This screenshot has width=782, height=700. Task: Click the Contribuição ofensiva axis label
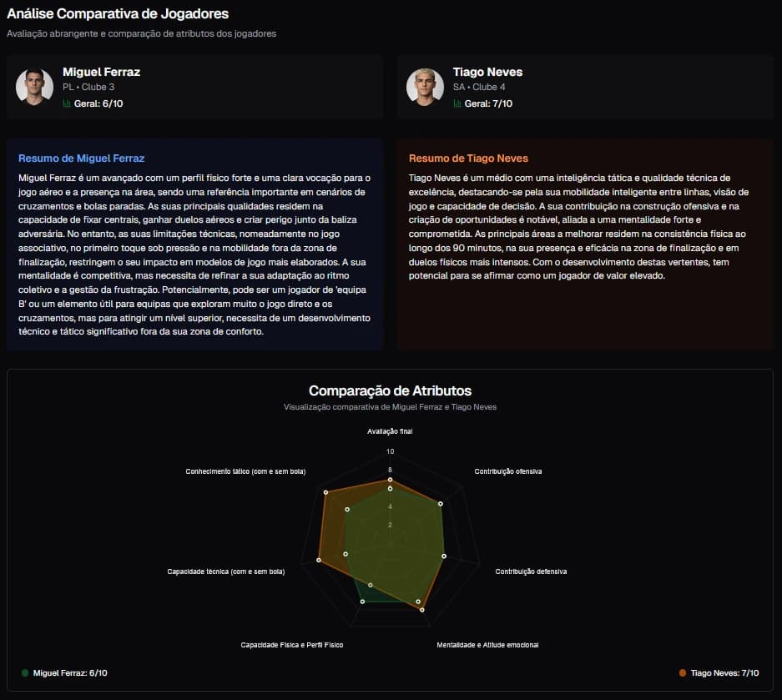[x=508, y=471]
